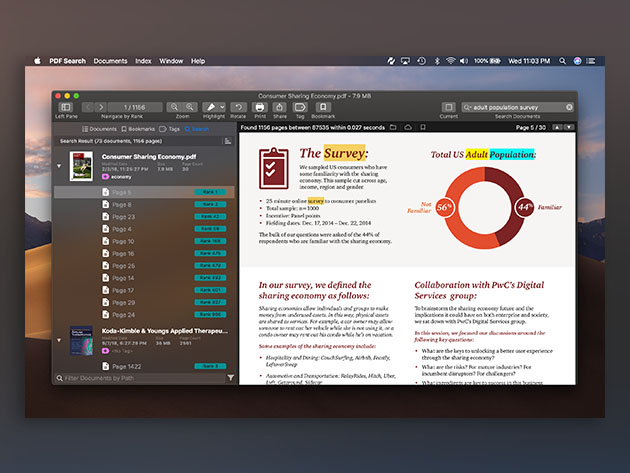Viewport: 630px width, 473px height.
Task: Open the volume control in menu bar
Action: pos(464,61)
